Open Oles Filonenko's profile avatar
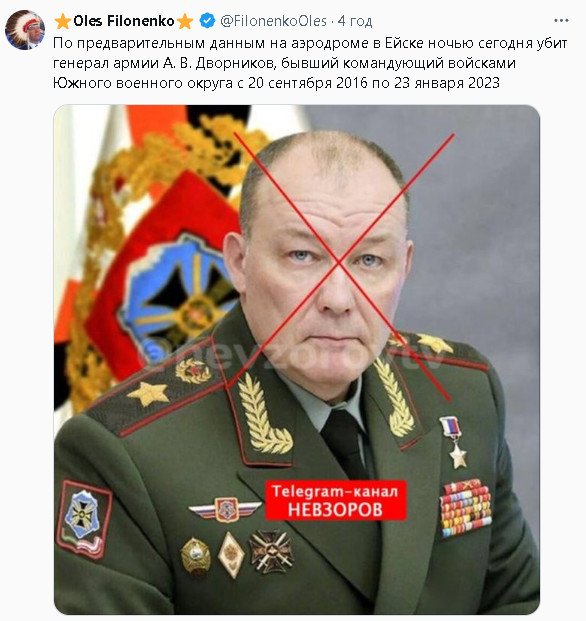The image size is (586, 621). tap(25, 30)
